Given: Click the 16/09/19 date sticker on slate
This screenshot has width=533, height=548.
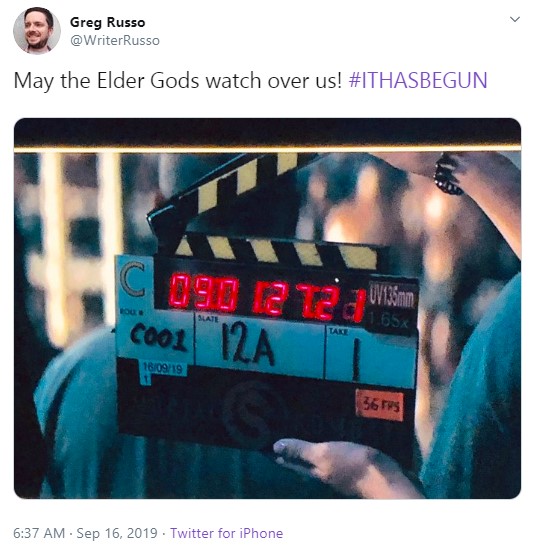Looking at the screenshot, I should tap(163, 369).
